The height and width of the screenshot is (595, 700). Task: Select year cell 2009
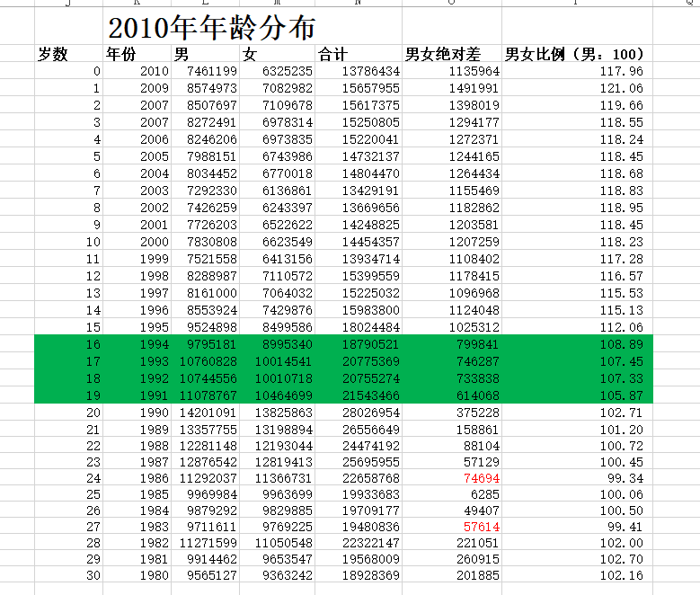155,88
